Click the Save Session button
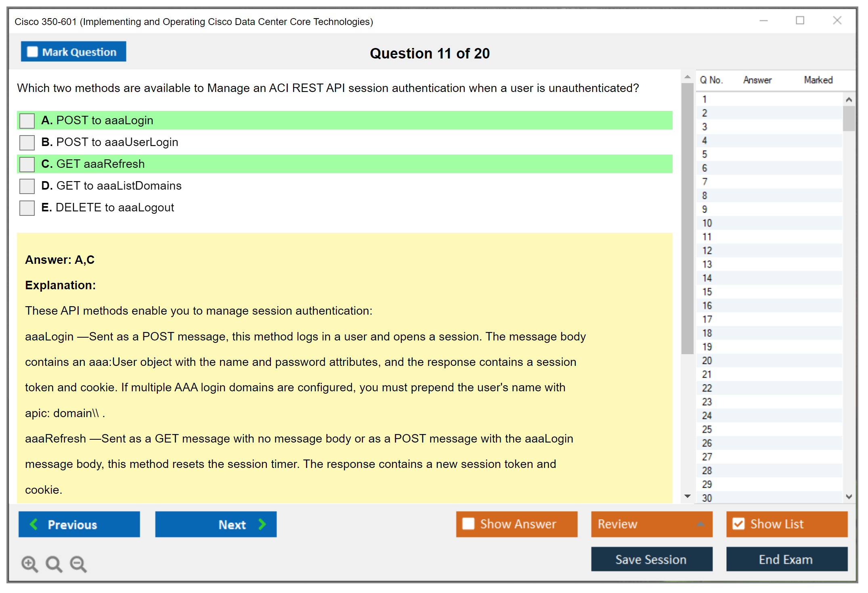Viewport: 868px width, 593px height. point(651,559)
